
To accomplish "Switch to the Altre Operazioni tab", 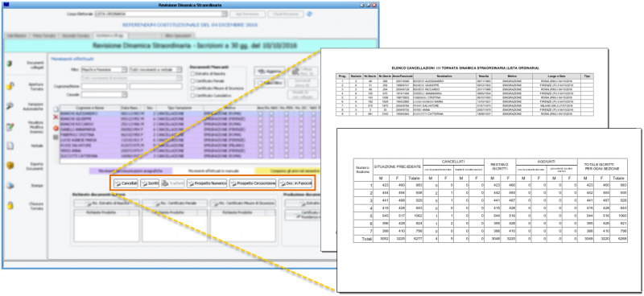I will coord(177,35).
